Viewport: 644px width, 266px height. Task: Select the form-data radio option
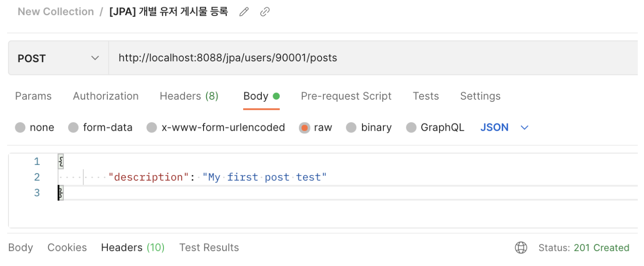point(73,128)
